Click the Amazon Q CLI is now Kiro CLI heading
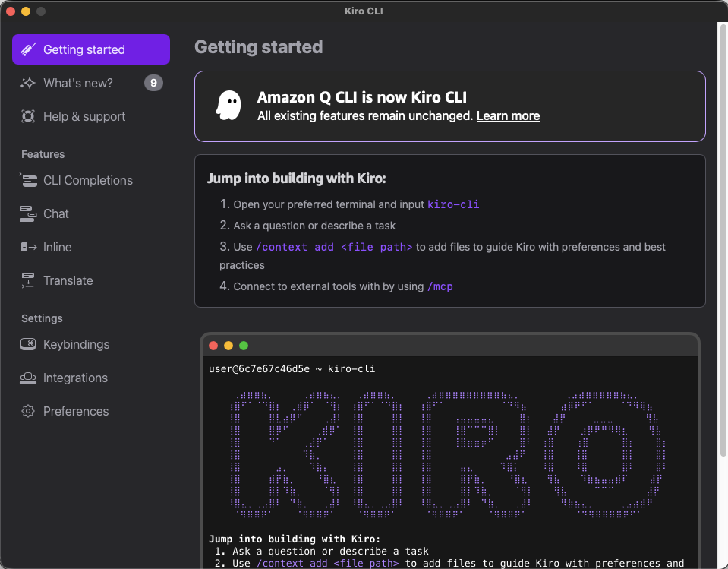Viewport: 728px width, 569px height. pos(361,97)
